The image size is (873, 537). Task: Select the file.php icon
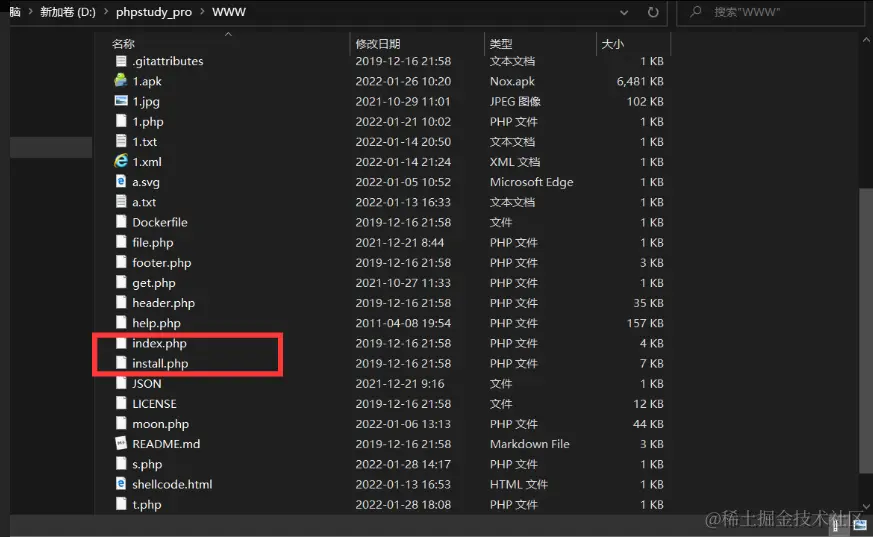click(x=121, y=242)
